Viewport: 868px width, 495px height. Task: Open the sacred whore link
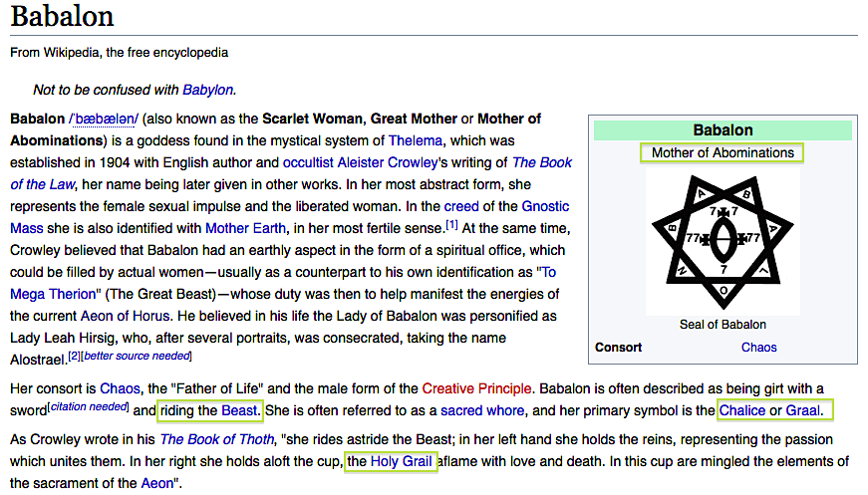[x=482, y=410]
